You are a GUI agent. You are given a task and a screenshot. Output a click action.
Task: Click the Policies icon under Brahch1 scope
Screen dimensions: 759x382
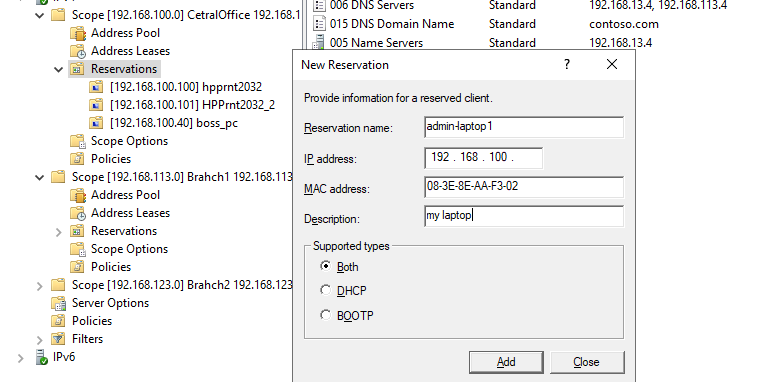[x=77, y=267]
